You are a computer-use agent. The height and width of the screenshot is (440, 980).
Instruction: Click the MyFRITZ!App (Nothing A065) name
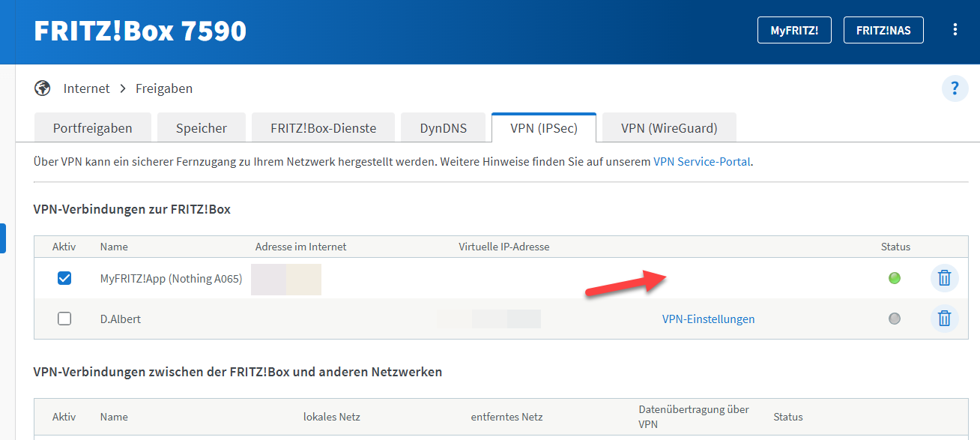pos(171,279)
